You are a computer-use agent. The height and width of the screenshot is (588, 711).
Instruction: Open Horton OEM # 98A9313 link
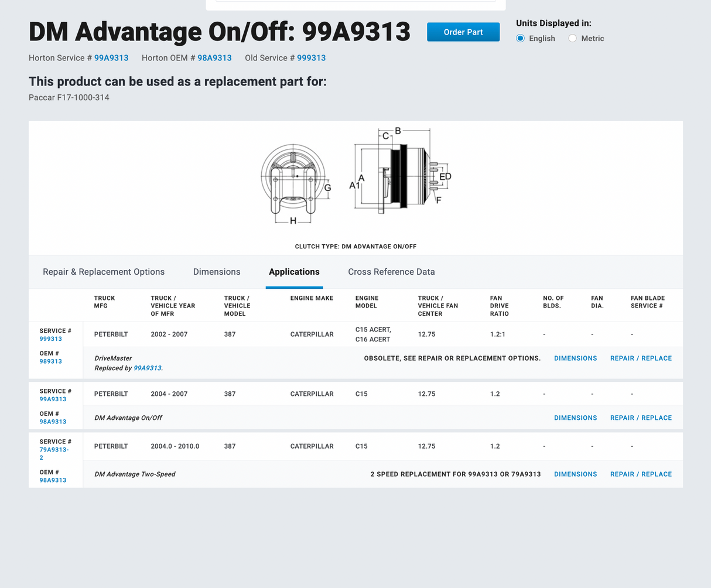[x=214, y=58]
